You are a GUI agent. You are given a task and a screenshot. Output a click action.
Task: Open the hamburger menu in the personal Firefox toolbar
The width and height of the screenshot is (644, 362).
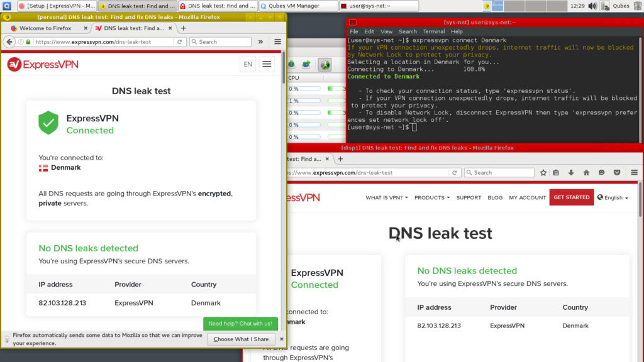(277, 42)
